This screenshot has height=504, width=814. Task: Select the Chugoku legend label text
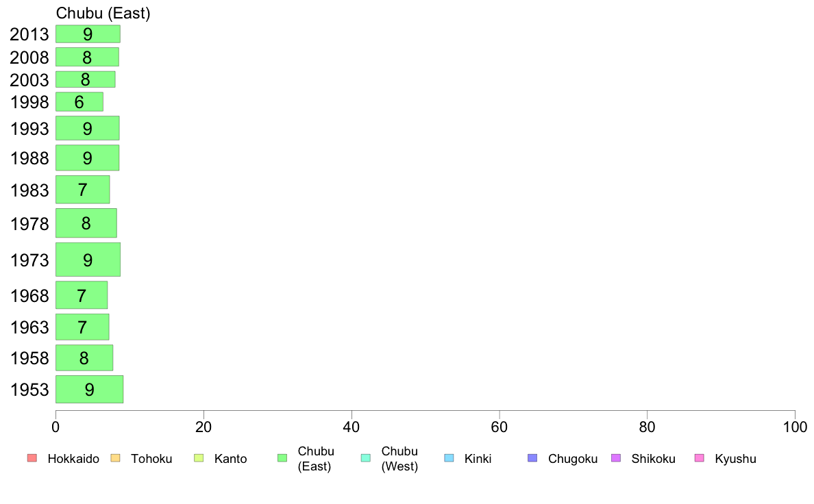[x=573, y=459]
